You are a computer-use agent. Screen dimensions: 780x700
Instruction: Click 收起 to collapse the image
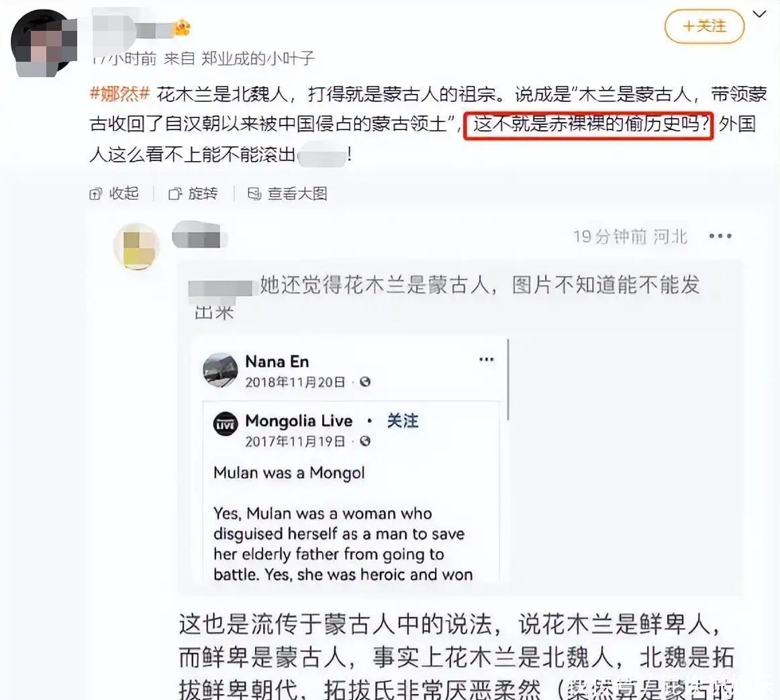(124, 193)
